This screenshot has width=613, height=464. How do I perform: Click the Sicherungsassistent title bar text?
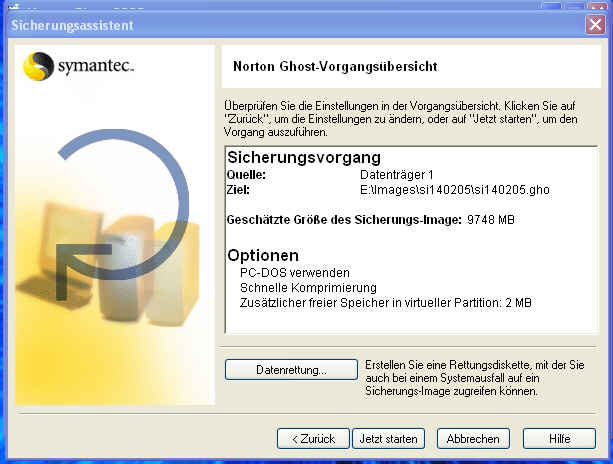coord(72,25)
